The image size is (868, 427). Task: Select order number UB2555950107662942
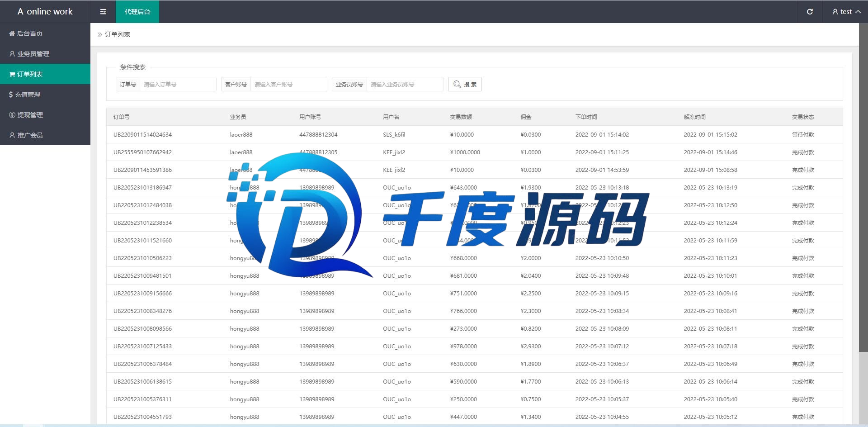click(142, 152)
